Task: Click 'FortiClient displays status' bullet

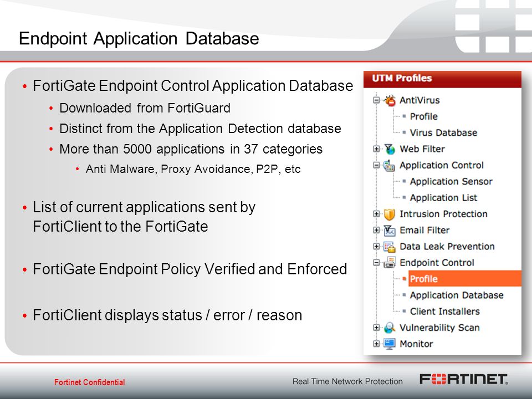Action: (x=167, y=315)
